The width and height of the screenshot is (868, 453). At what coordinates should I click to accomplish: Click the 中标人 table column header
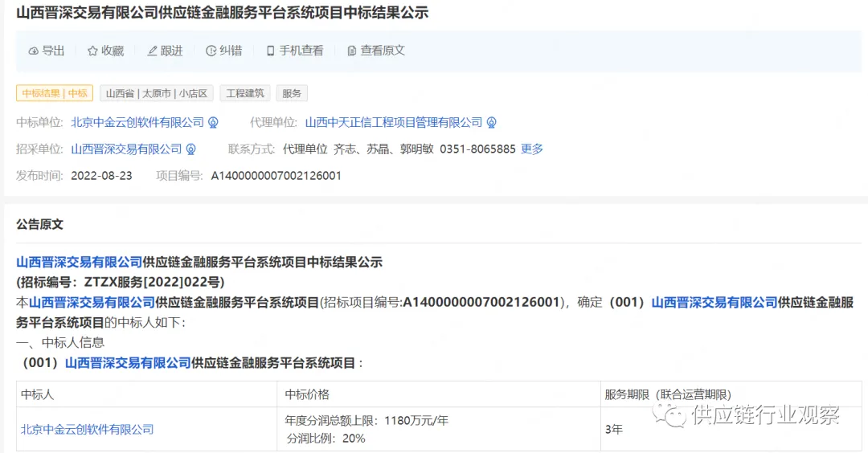[37, 395]
